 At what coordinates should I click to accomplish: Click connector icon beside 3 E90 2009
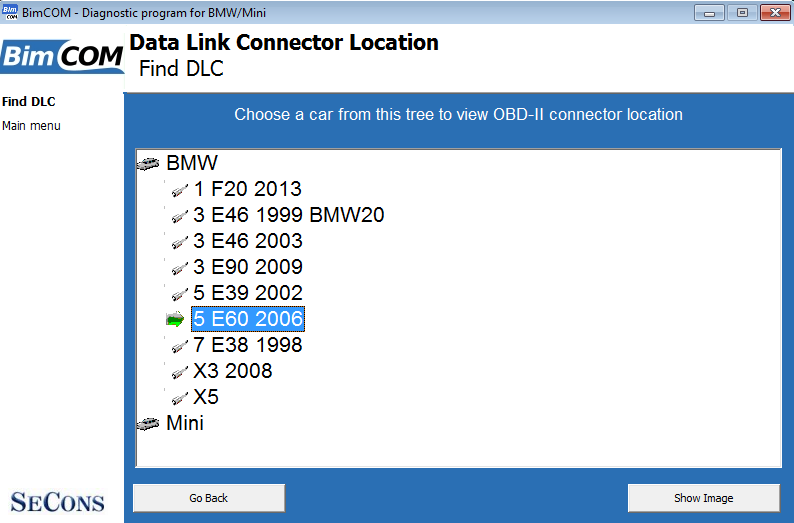point(180,268)
